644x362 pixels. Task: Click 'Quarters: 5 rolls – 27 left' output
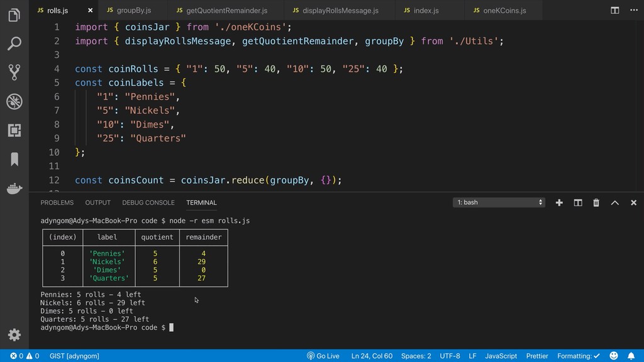click(x=94, y=319)
